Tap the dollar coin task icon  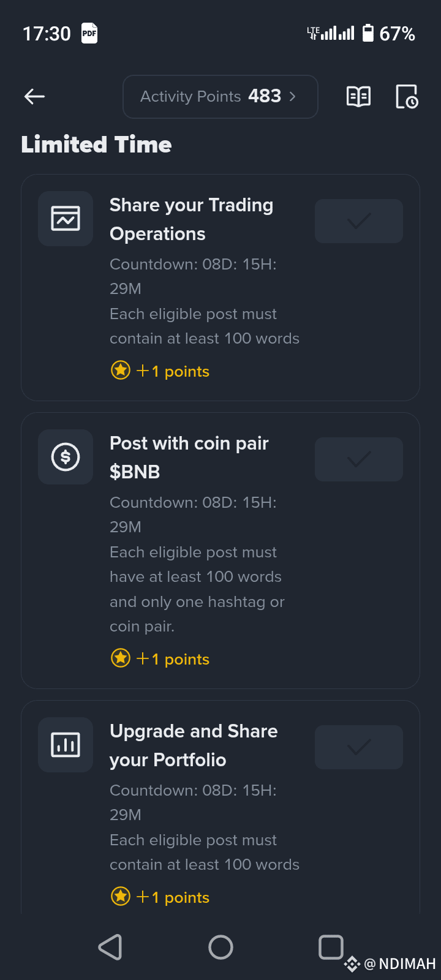tap(66, 457)
